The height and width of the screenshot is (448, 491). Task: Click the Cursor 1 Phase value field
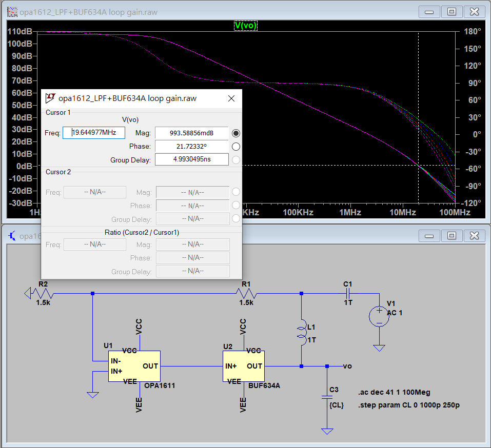coord(192,147)
